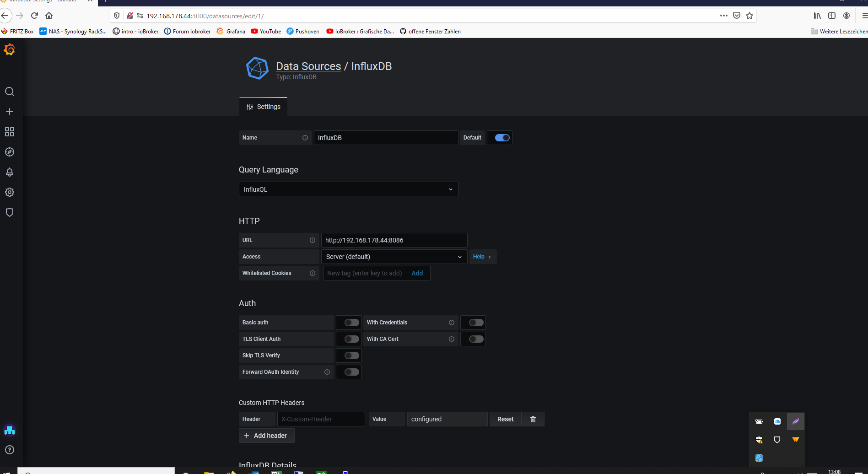
Task: Open the user avatar in sidebar
Action: coord(10,430)
